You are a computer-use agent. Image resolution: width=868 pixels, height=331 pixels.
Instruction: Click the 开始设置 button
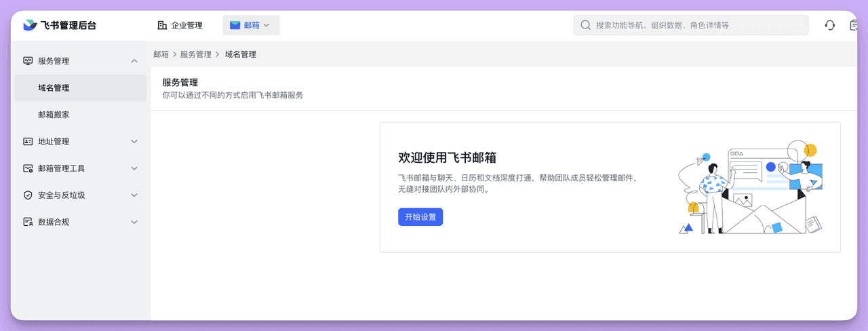(x=420, y=217)
